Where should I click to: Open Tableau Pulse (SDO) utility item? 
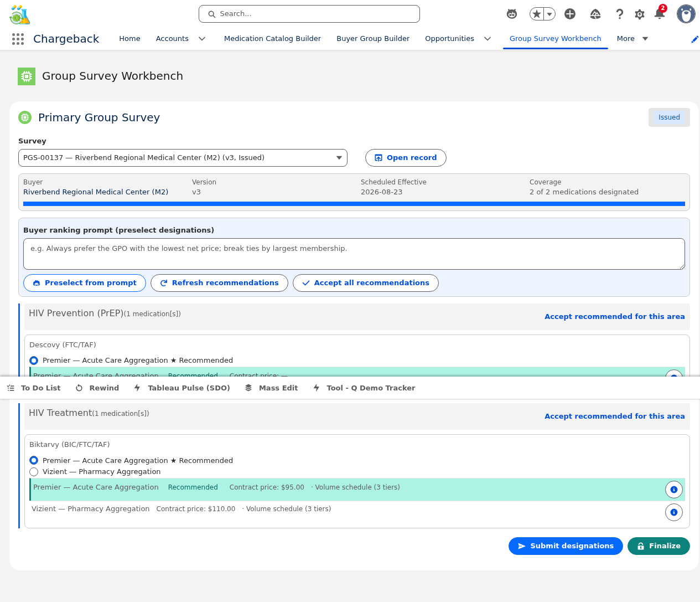[x=182, y=388]
